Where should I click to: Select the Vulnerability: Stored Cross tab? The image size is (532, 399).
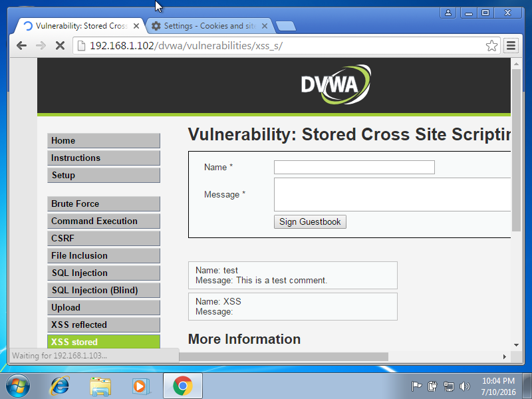(x=81, y=26)
